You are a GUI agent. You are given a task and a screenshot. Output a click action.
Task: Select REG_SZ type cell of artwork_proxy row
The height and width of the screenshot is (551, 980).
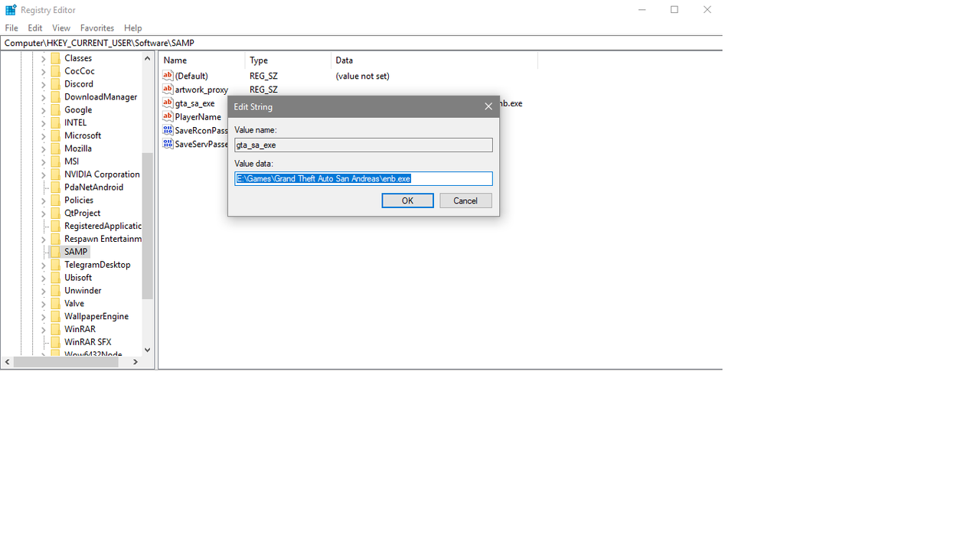[x=263, y=90]
